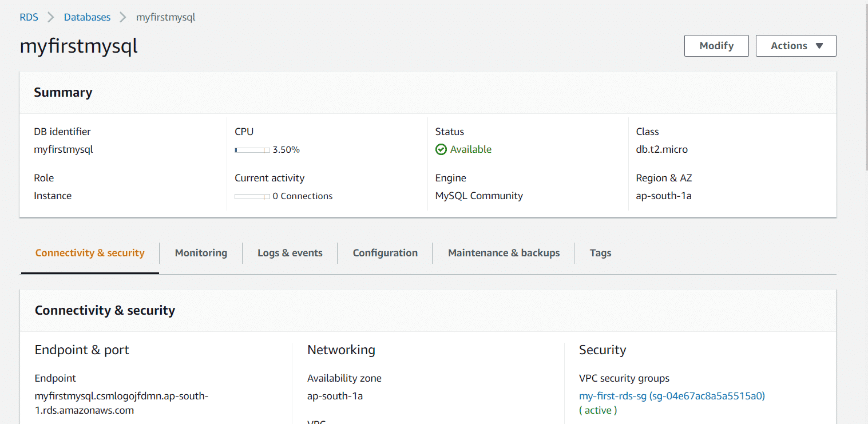Open the Actions dropdown menu
868x424 pixels.
point(796,46)
